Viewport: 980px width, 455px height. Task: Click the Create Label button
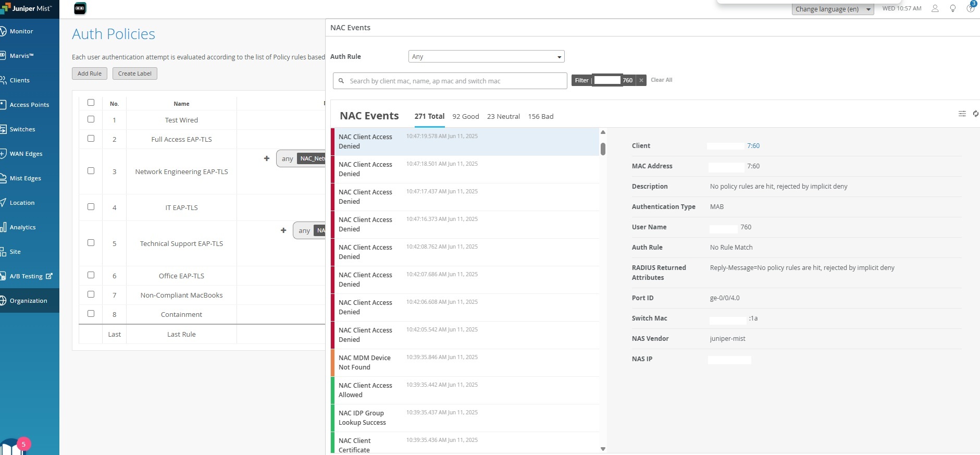[135, 73]
